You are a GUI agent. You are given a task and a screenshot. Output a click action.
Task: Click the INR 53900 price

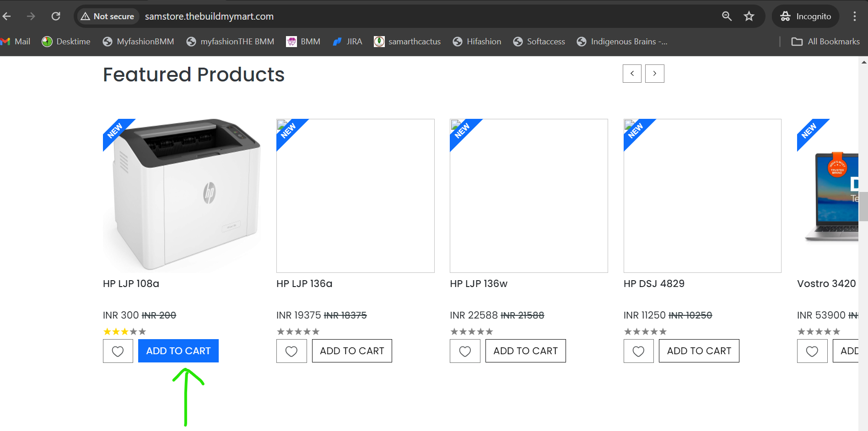(x=821, y=315)
